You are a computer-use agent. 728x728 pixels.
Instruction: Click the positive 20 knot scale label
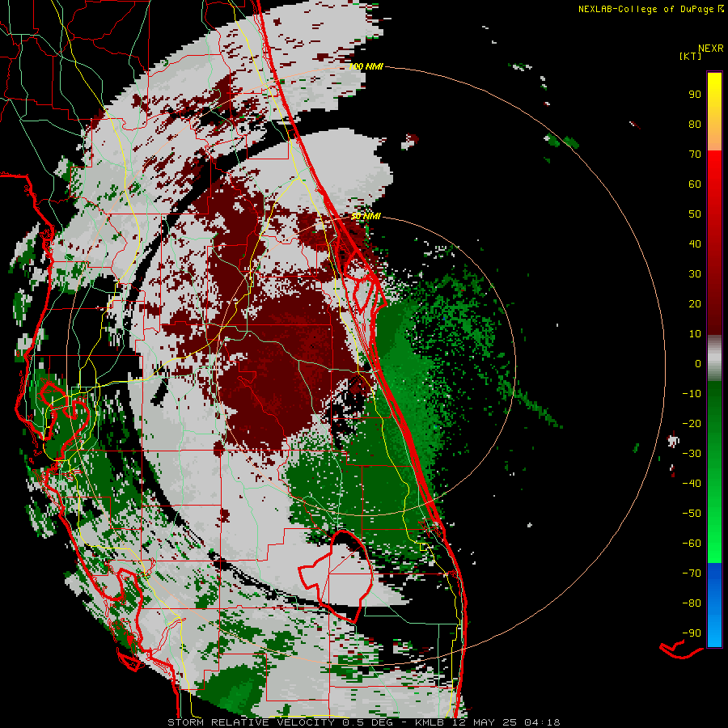(x=695, y=304)
